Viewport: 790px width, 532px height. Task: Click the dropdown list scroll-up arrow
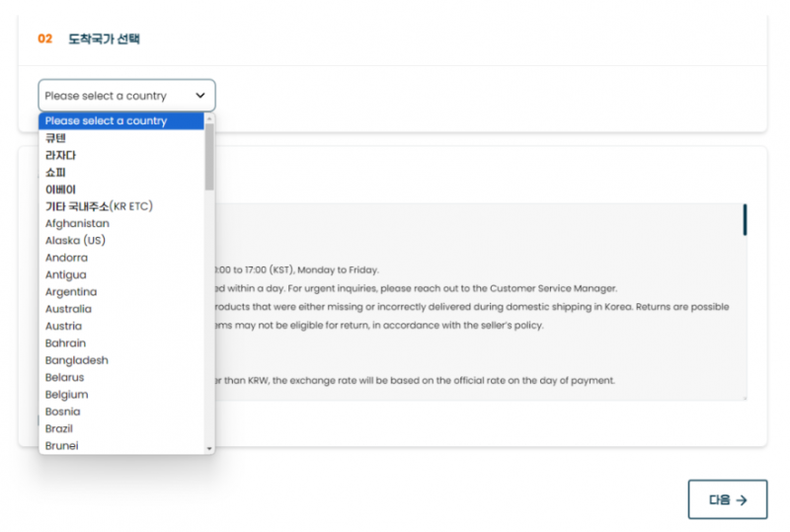209,118
